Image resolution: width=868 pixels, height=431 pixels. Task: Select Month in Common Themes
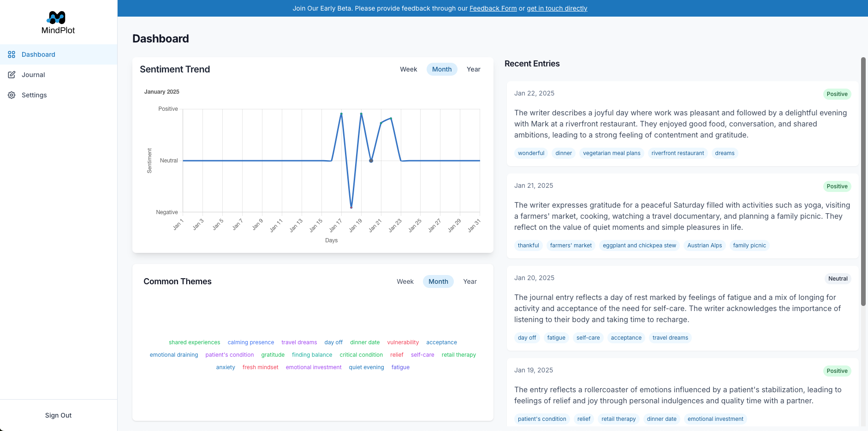(x=438, y=281)
